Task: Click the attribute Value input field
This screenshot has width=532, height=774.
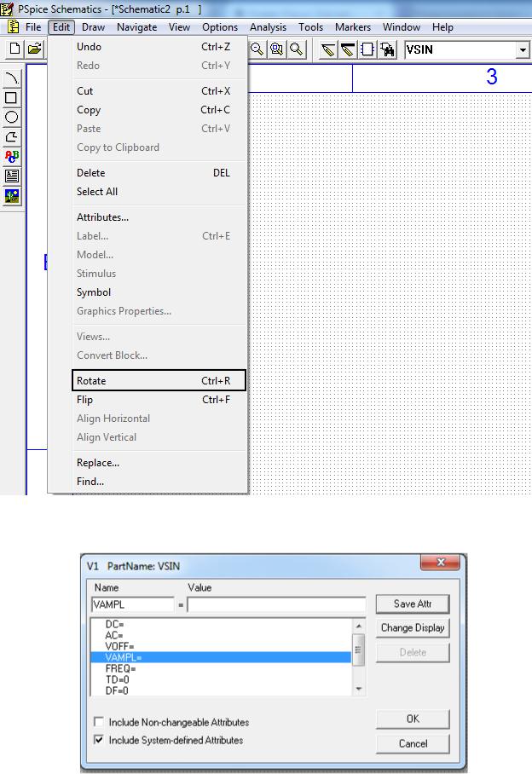Action: tap(276, 604)
